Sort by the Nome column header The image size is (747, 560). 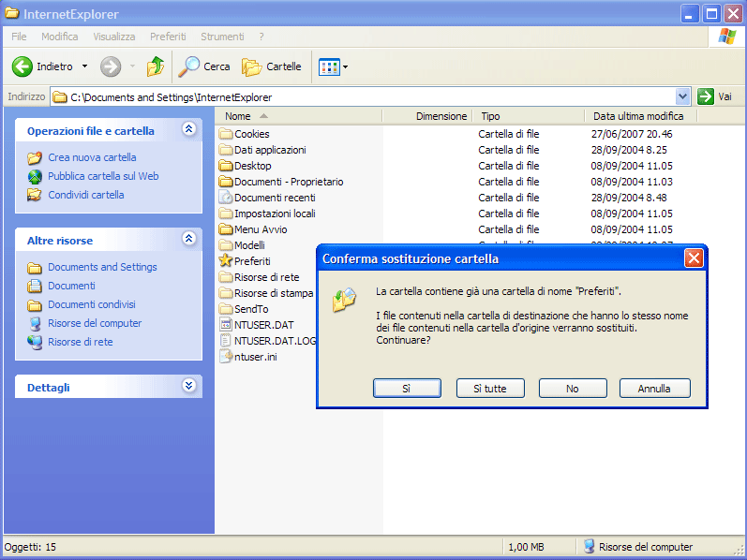click(298, 116)
